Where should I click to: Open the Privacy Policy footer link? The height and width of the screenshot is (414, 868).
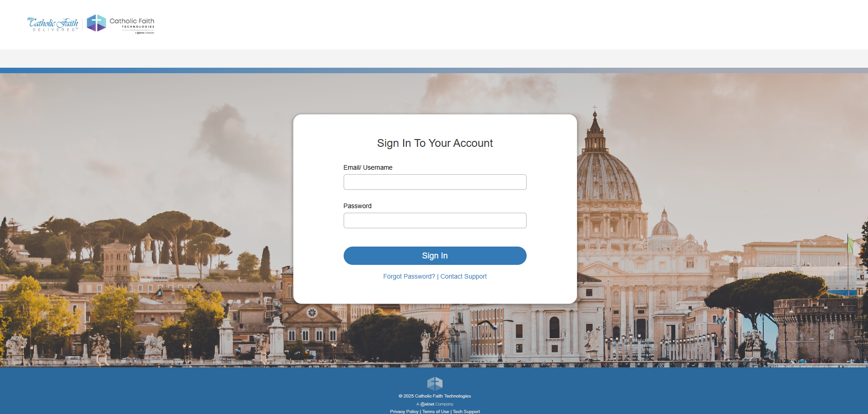tap(404, 412)
